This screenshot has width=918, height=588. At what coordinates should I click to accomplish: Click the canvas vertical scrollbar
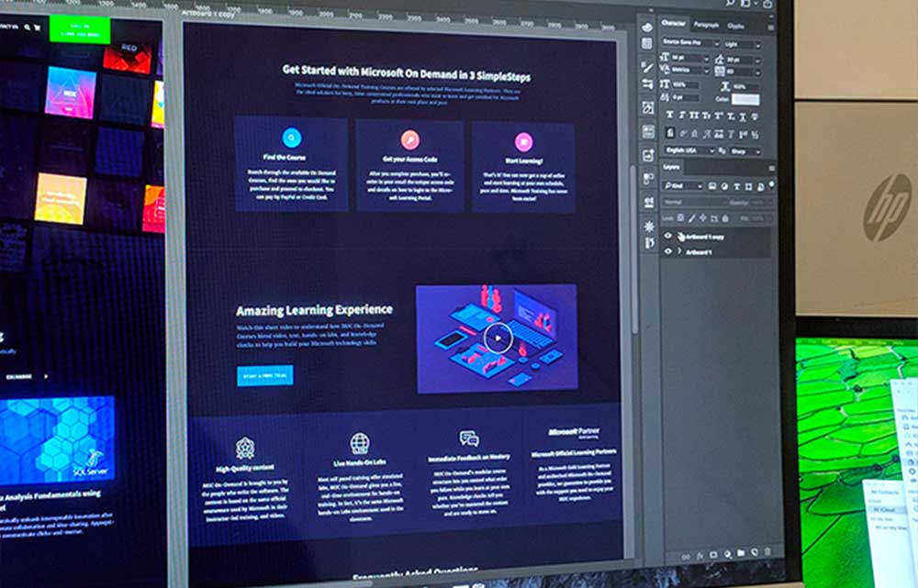click(634, 250)
